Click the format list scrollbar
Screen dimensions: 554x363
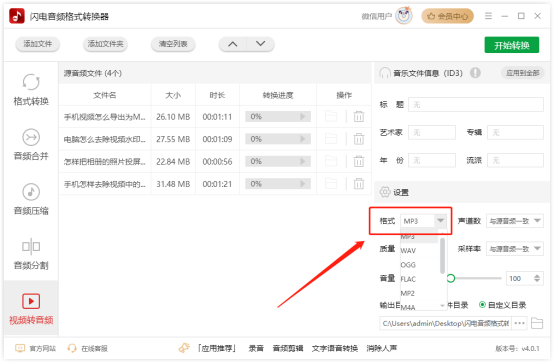point(442,256)
